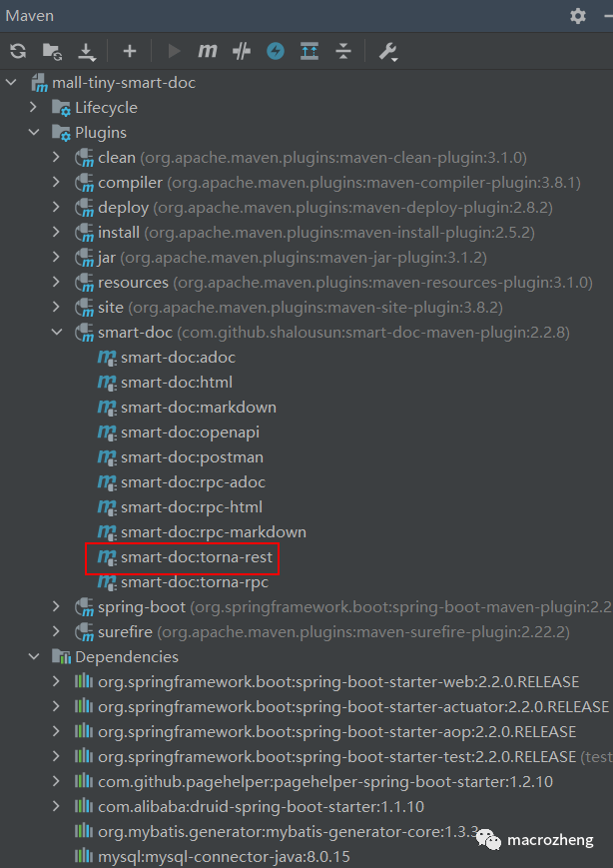Toggle Skip Tests Mode lightning icon
The width and height of the screenshot is (613, 868).
(x=276, y=51)
